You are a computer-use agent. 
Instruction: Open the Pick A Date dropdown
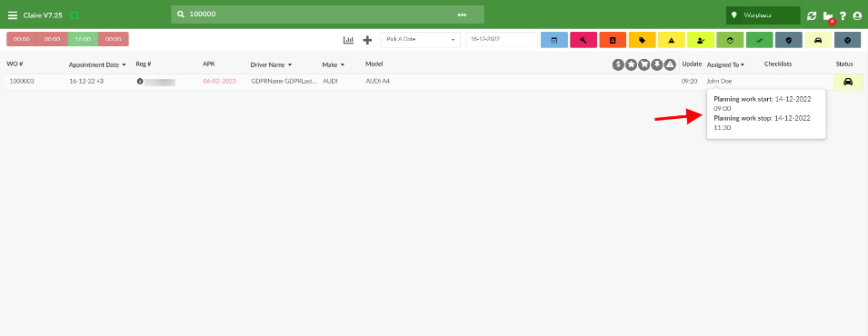click(x=420, y=40)
